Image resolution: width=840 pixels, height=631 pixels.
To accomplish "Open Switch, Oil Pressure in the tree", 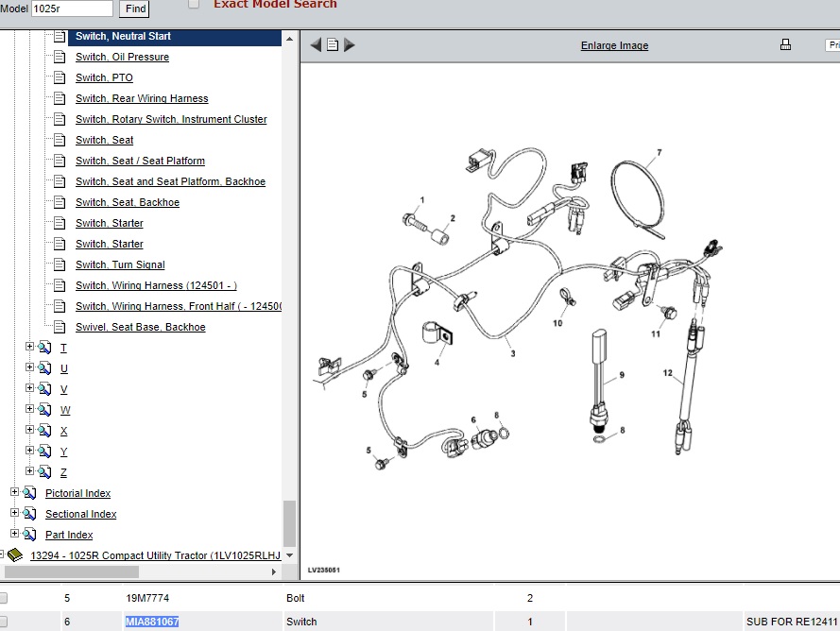I will [x=122, y=57].
